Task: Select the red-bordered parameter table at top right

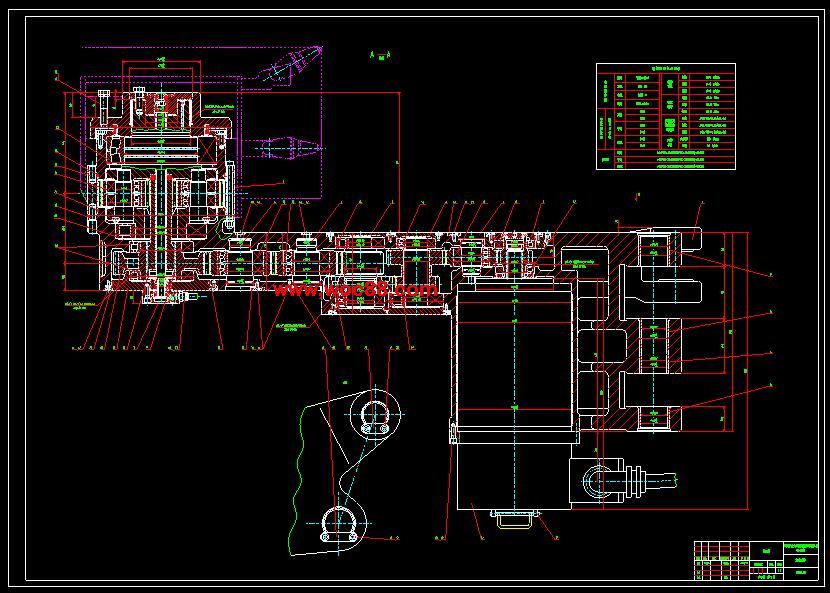Action: [x=665, y=116]
